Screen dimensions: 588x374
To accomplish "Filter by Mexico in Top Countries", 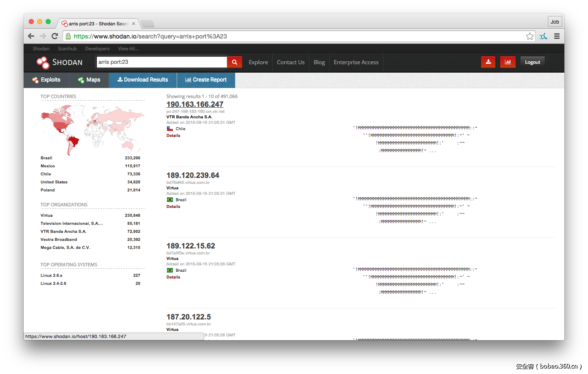I will tap(48, 166).
